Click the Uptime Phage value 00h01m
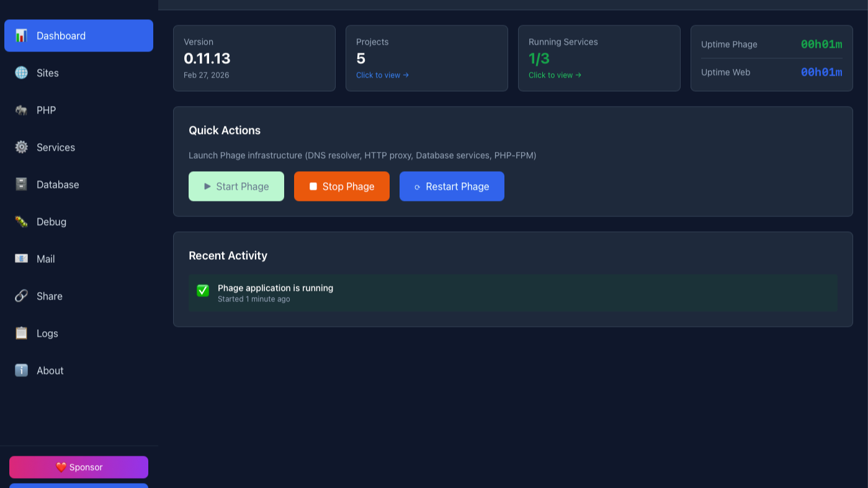This screenshot has height=488, width=868. 821,44
